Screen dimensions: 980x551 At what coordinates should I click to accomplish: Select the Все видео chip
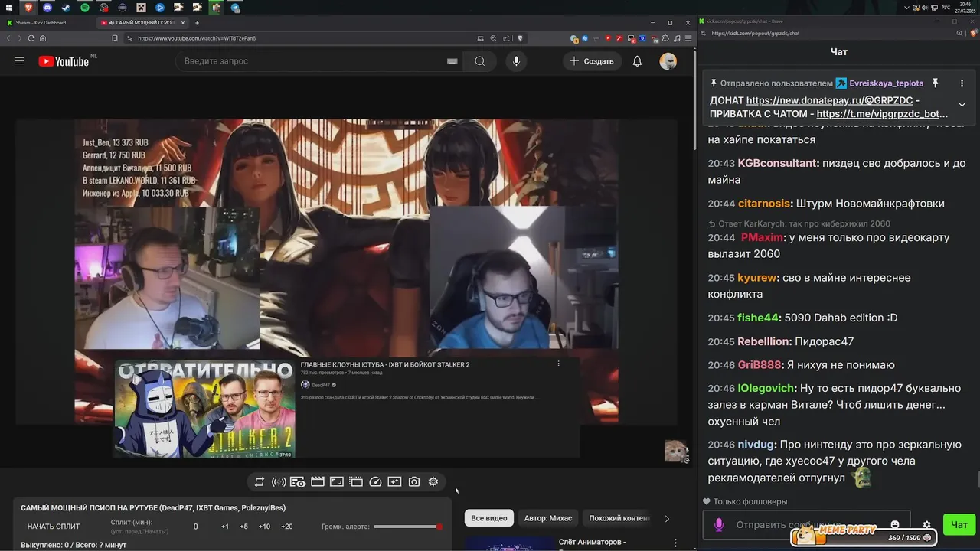488,518
